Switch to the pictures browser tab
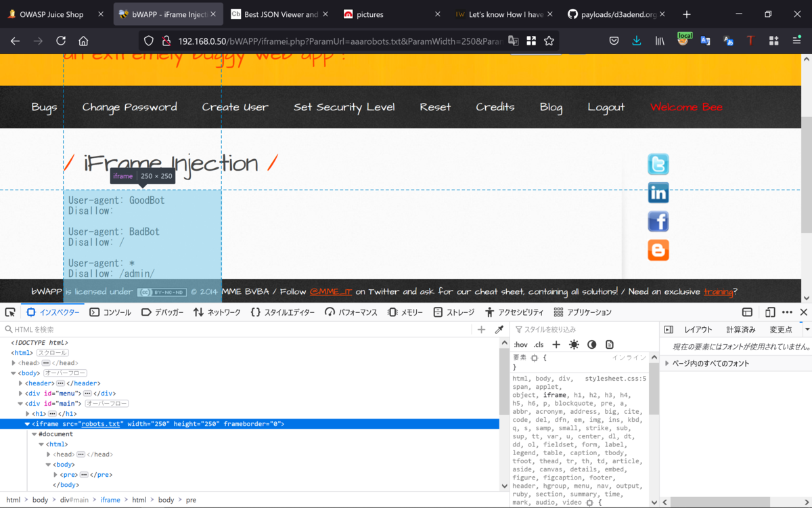Image resolution: width=812 pixels, height=508 pixels. 392,14
